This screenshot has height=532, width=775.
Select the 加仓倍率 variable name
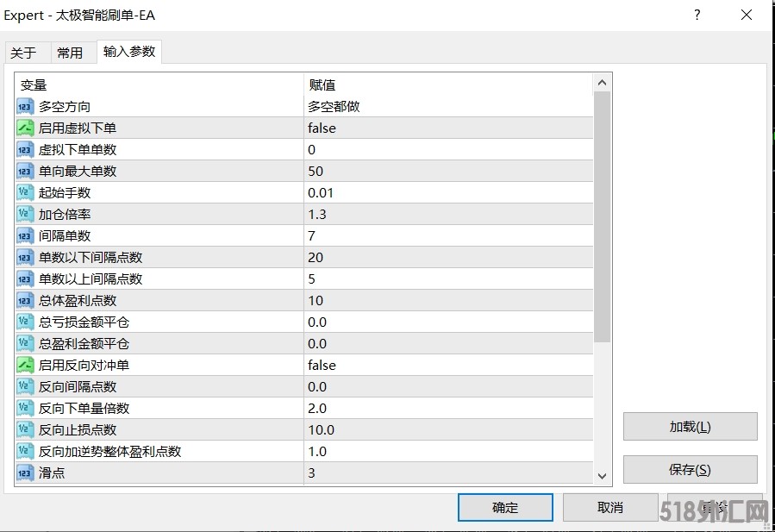coord(65,214)
